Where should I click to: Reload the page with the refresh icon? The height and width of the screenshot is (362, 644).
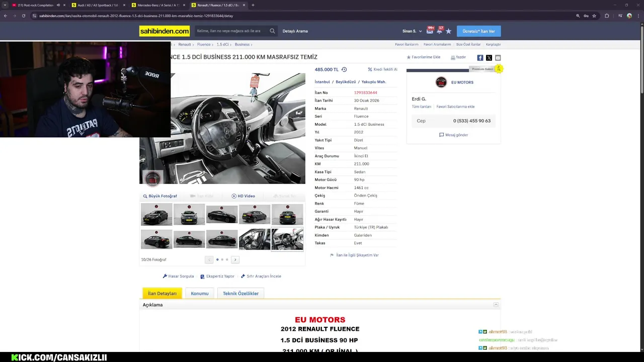click(x=23, y=16)
